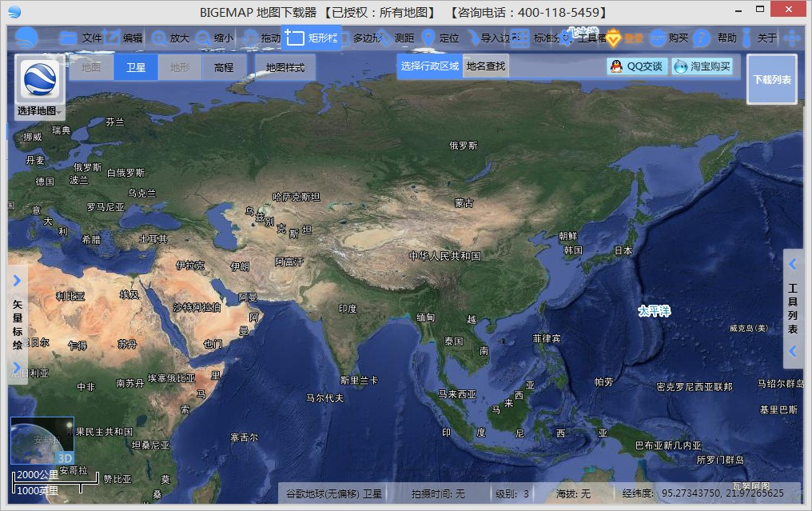Image resolution: width=812 pixels, height=511 pixels.
Task: Click the 级别: 3 status entry
Action: [511, 494]
